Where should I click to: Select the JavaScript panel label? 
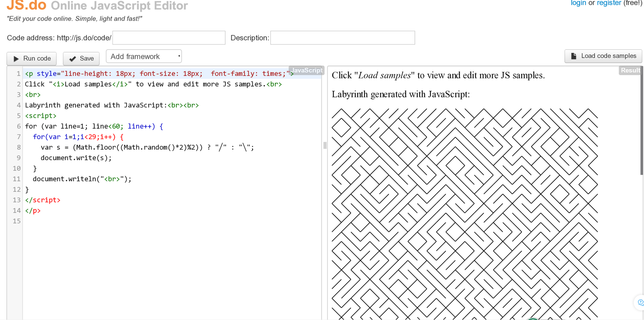[x=307, y=70]
